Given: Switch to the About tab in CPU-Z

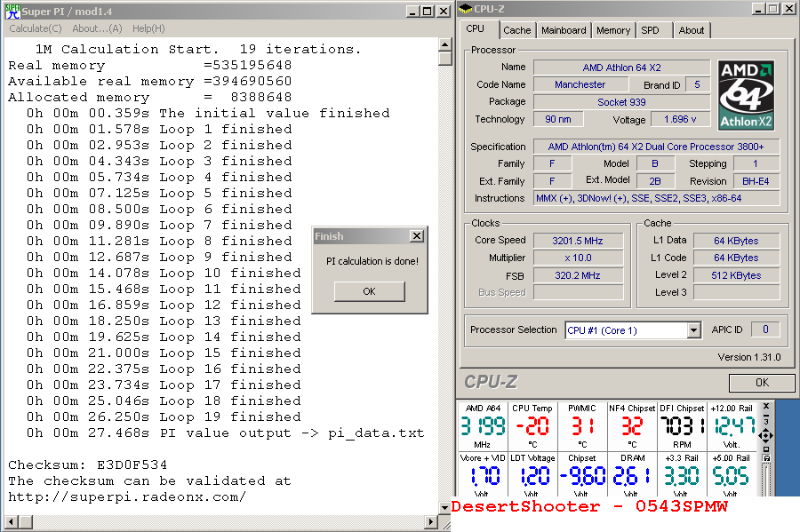Looking at the screenshot, I should [691, 30].
